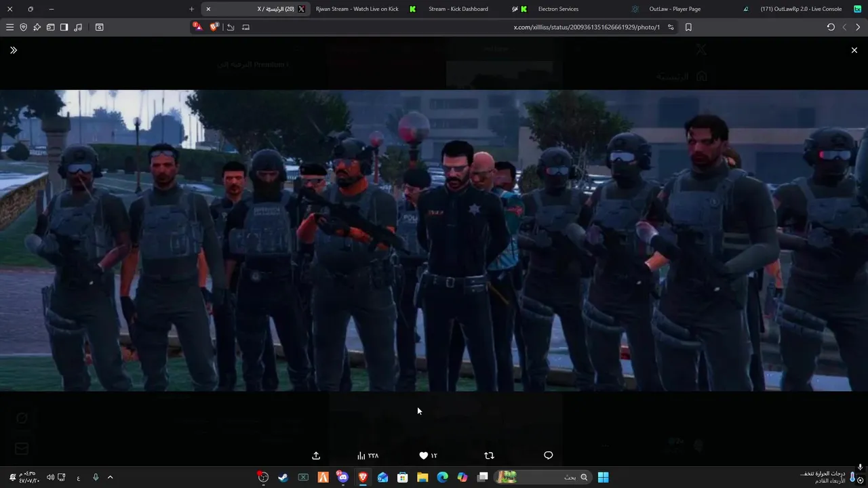Open Brave VPN shield icon
This screenshot has height=488, width=868.
point(23,27)
